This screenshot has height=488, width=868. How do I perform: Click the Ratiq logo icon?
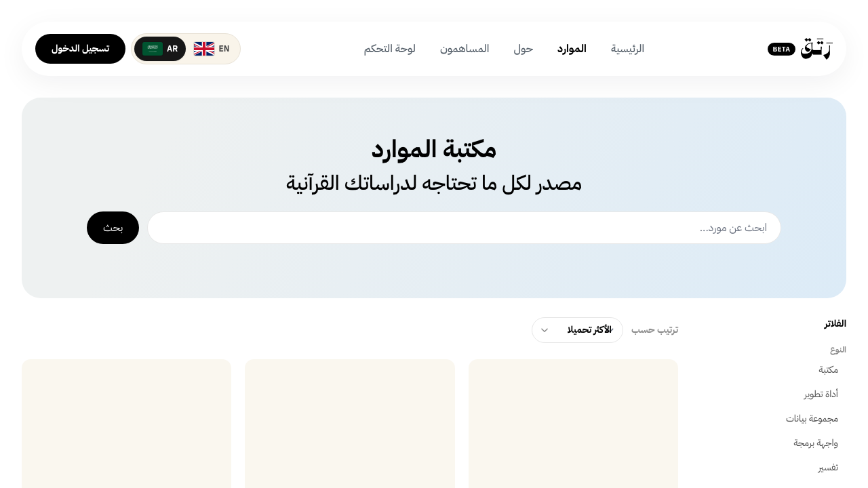pos(816,49)
